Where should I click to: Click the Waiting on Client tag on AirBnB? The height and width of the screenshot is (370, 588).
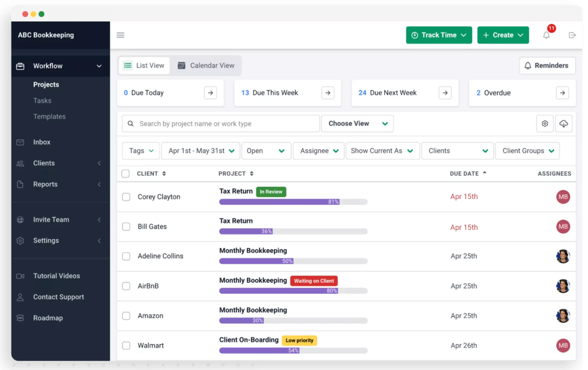coord(314,281)
